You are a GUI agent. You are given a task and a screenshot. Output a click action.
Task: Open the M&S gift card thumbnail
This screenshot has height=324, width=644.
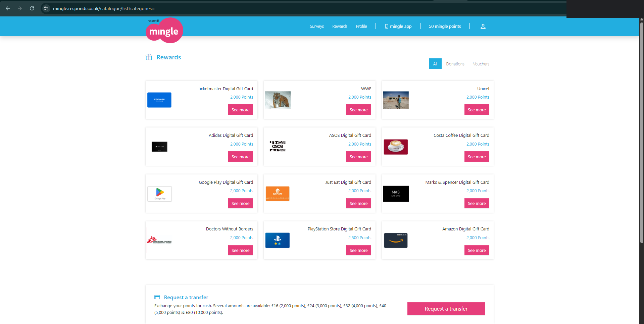(x=396, y=194)
